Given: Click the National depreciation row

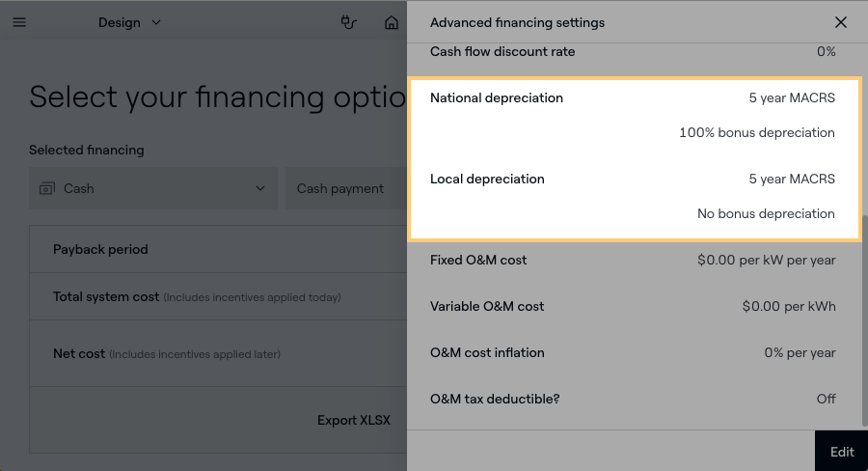Looking at the screenshot, I should (x=633, y=98).
